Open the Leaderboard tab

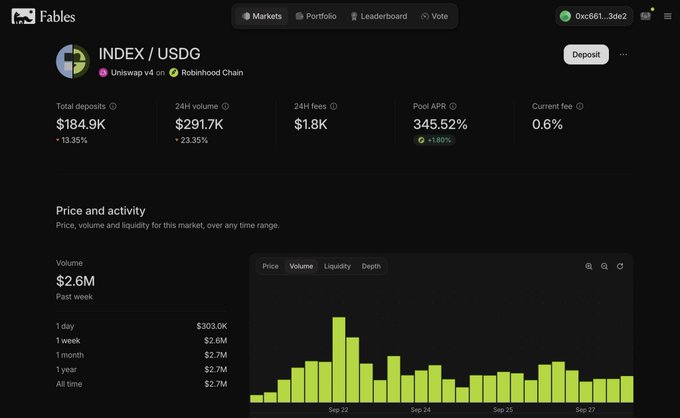click(379, 16)
